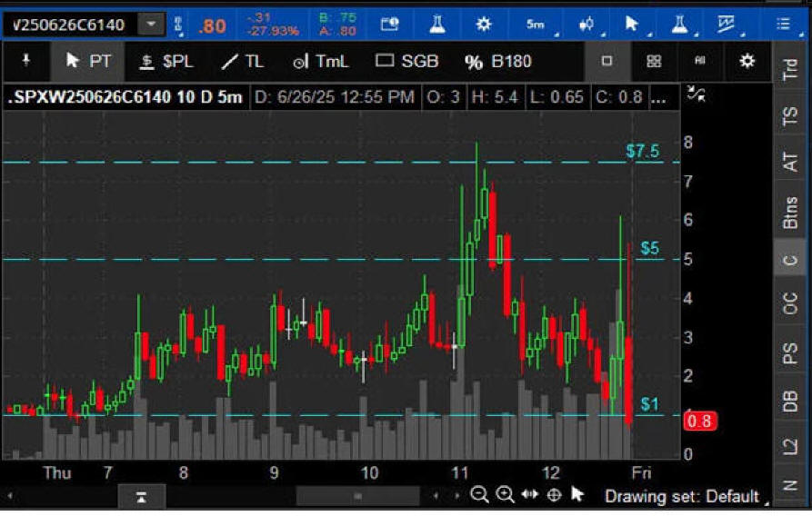Screen dimensions: 812x516
Task: Click the .SPXW250626C6140 10 D 5m label
Action: point(125,97)
